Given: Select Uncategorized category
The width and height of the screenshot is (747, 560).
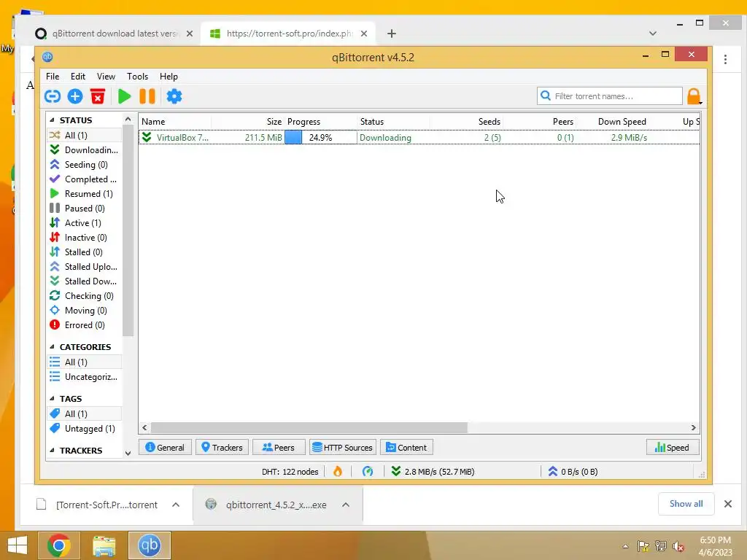Looking at the screenshot, I should [x=85, y=377].
